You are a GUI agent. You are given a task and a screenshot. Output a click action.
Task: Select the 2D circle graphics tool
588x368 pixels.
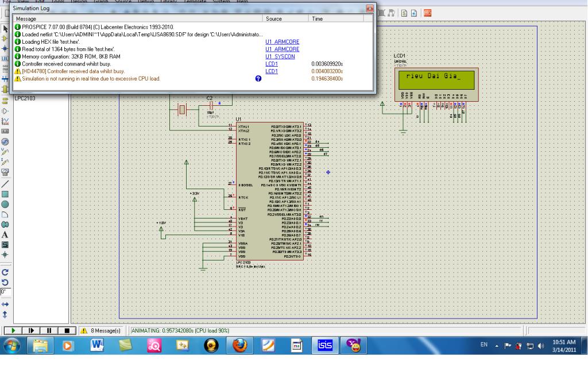pyautogui.click(x=5, y=204)
